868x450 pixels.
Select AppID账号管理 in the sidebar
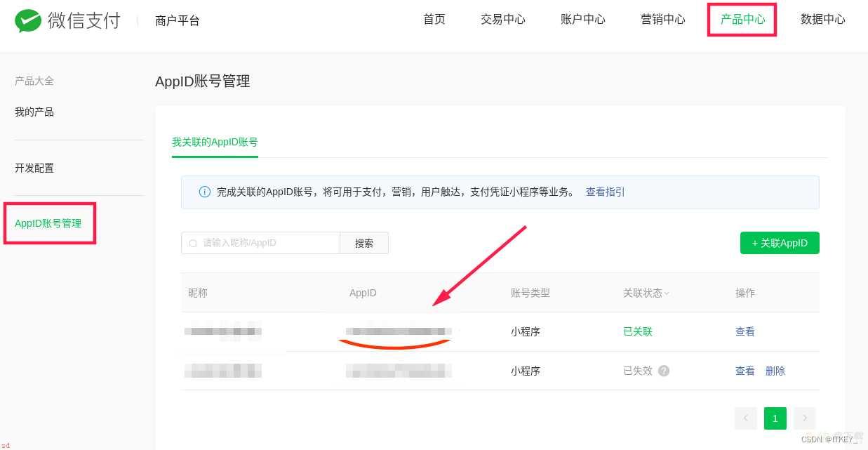[x=48, y=223]
